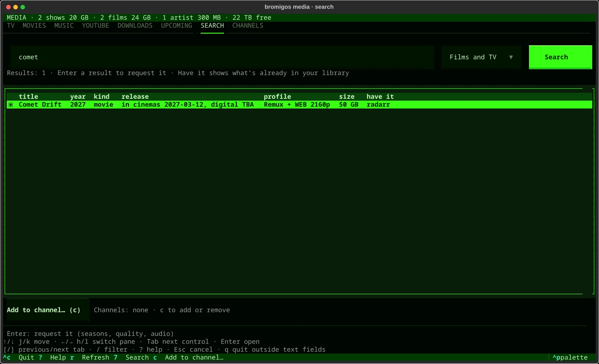This screenshot has width=599, height=364.
Task: Click the 'radarr' have-it cell
Action: point(378,105)
